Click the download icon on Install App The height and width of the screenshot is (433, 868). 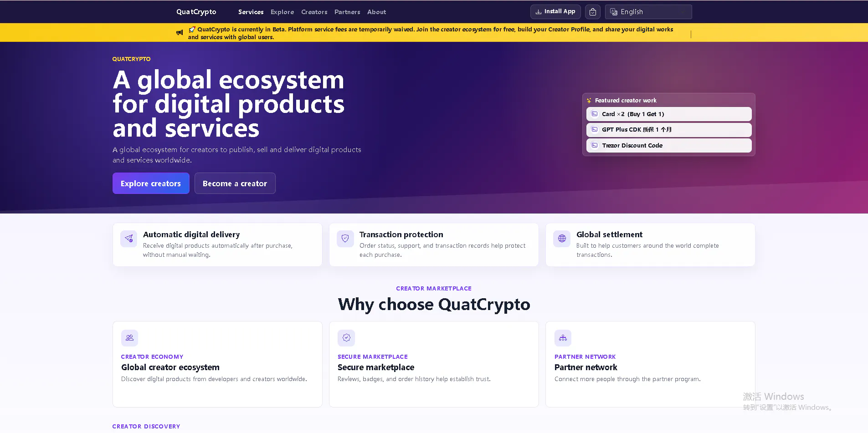539,12
